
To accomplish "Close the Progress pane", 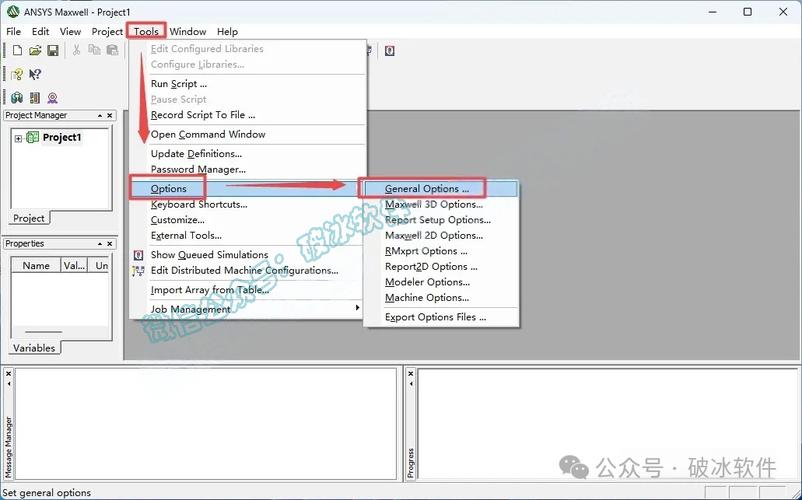I will (x=411, y=374).
